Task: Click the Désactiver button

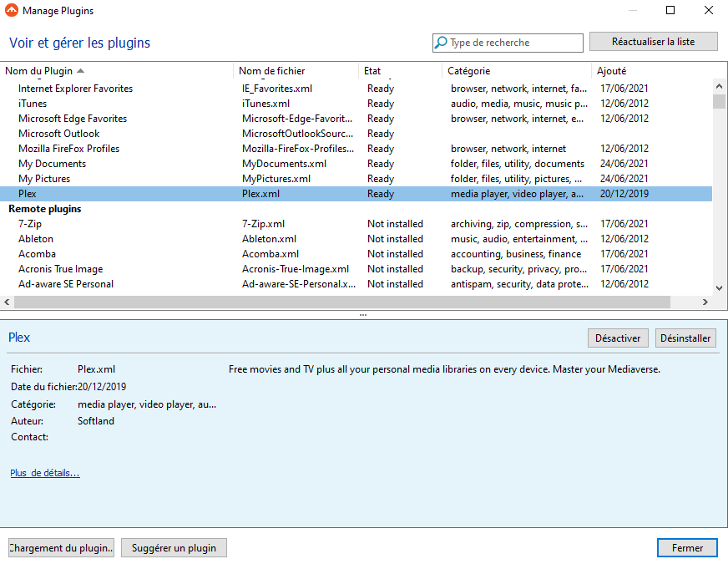Action: [x=618, y=338]
